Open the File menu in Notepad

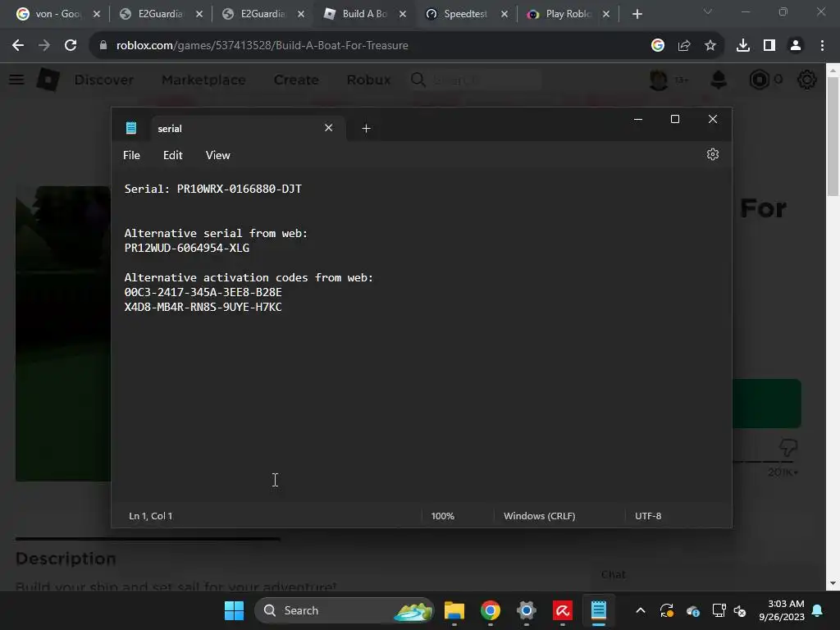point(131,155)
